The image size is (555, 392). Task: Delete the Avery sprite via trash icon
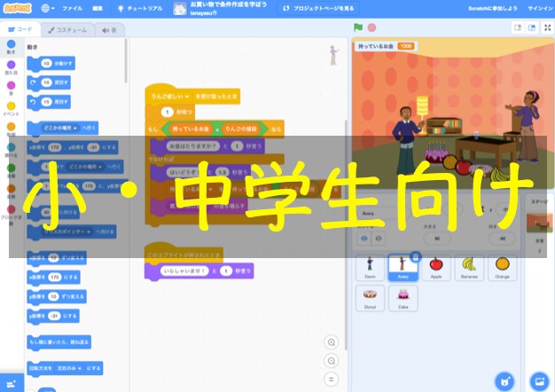pyautogui.click(x=416, y=256)
